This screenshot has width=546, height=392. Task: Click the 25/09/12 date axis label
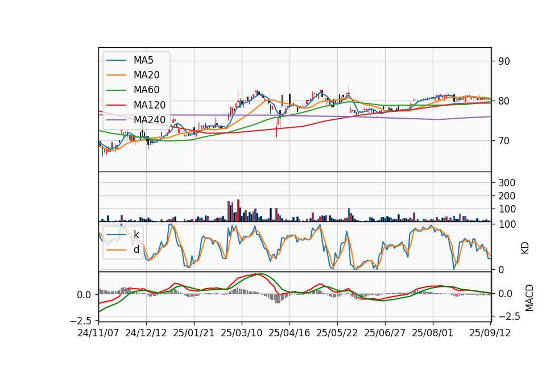coord(490,333)
